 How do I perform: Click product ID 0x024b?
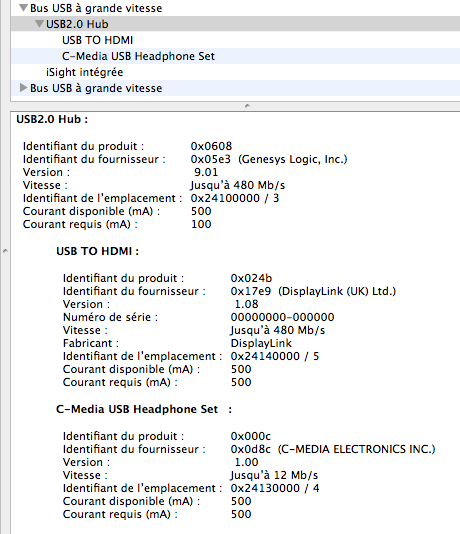[x=251, y=278]
